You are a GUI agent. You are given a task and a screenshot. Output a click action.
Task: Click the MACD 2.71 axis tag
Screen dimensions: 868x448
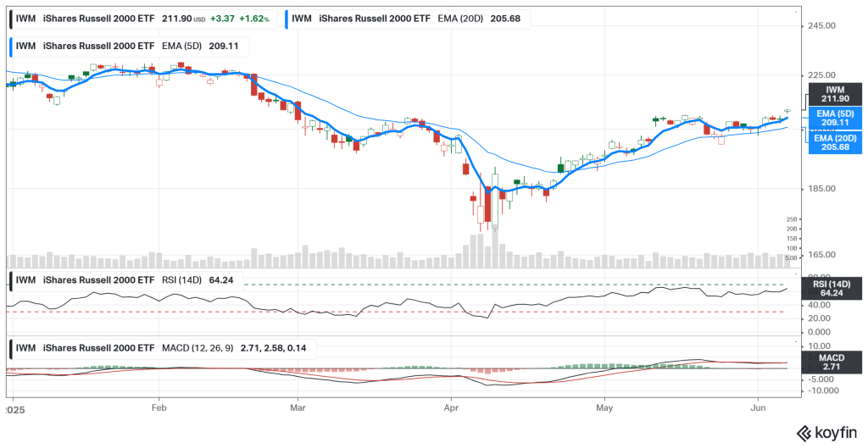coord(835,364)
